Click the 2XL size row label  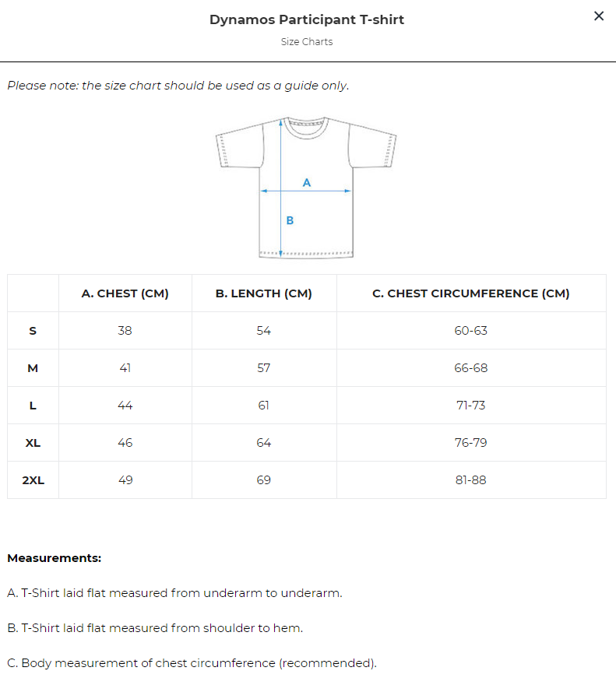[33, 480]
